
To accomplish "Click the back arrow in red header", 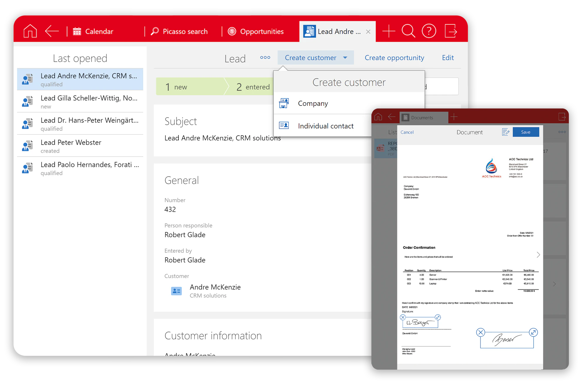I will click(x=52, y=31).
